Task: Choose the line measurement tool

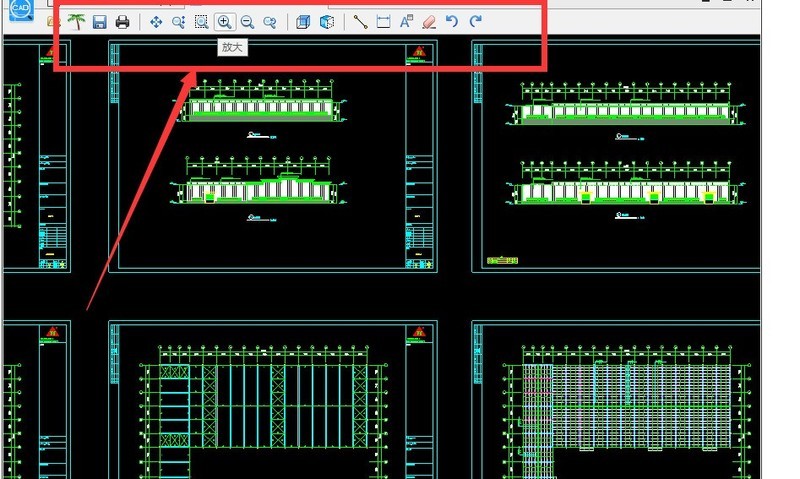Action: pyautogui.click(x=360, y=22)
